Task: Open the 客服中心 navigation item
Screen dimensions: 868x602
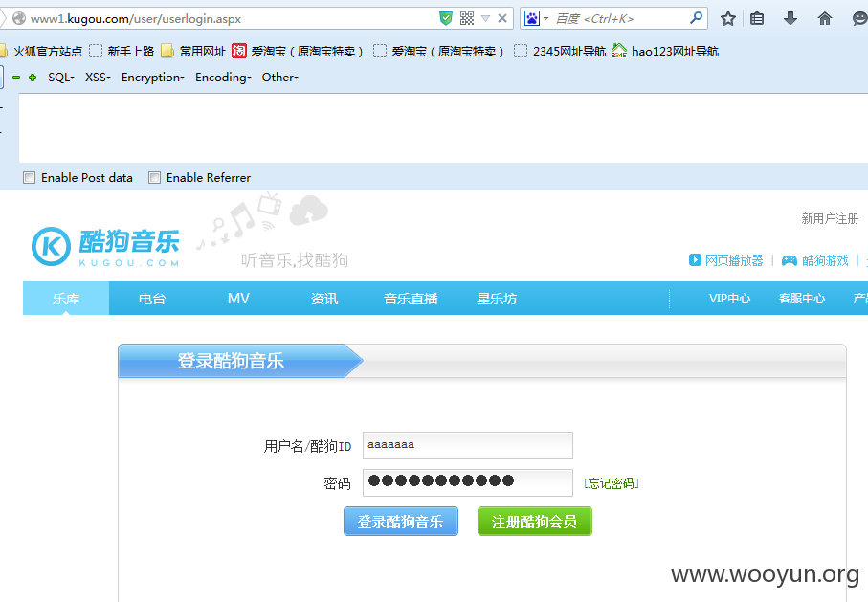Action: (802, 299)
